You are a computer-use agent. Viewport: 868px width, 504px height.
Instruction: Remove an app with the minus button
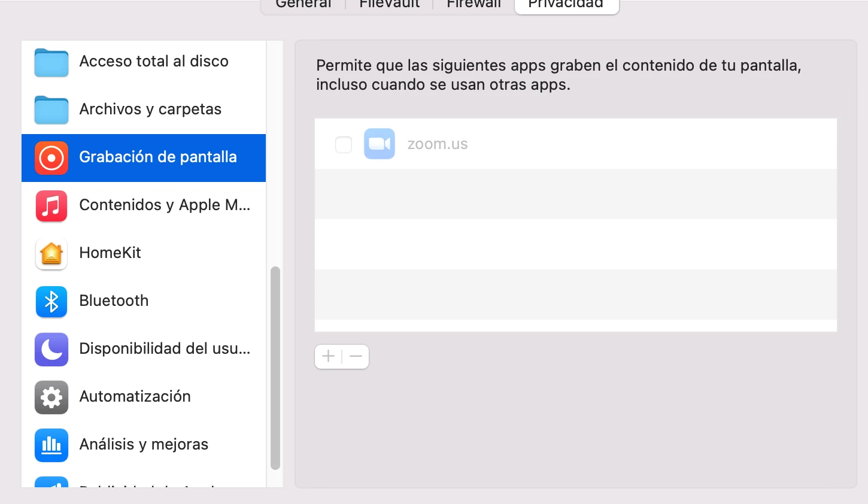(356, 357)
